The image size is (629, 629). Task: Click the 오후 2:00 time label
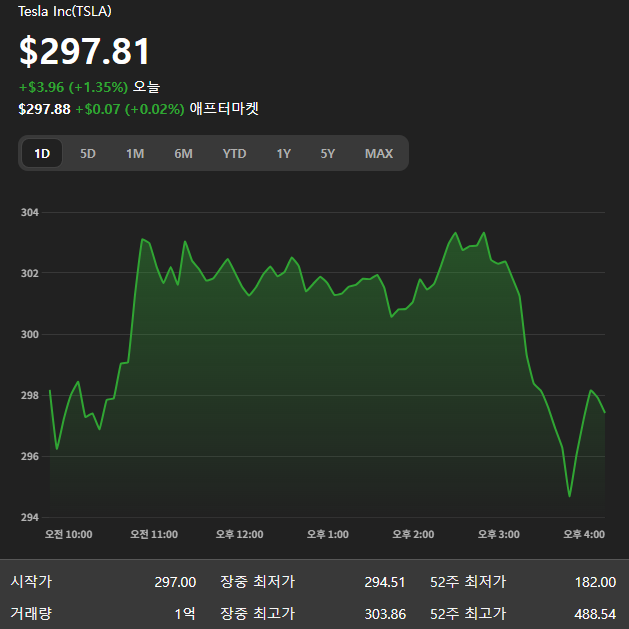(413, 534)
